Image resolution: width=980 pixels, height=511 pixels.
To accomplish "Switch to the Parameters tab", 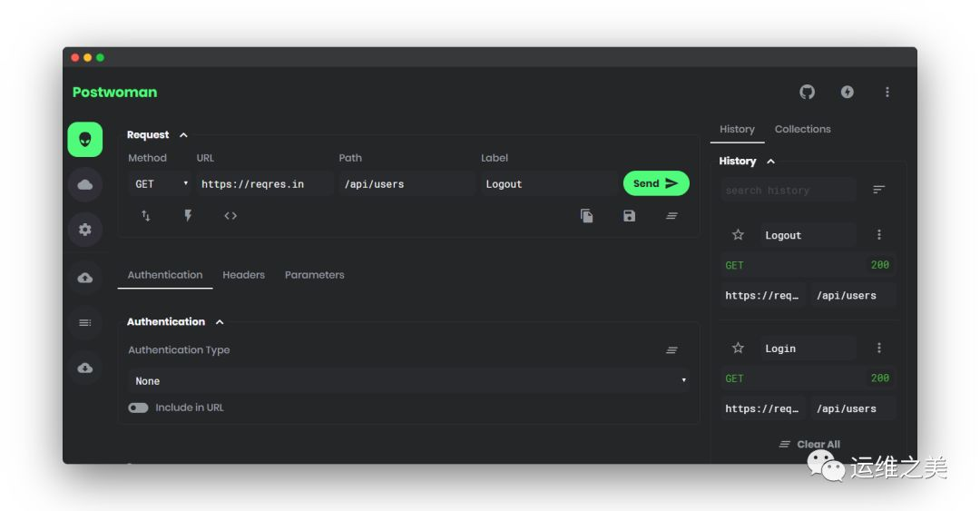I will point(314,275).
